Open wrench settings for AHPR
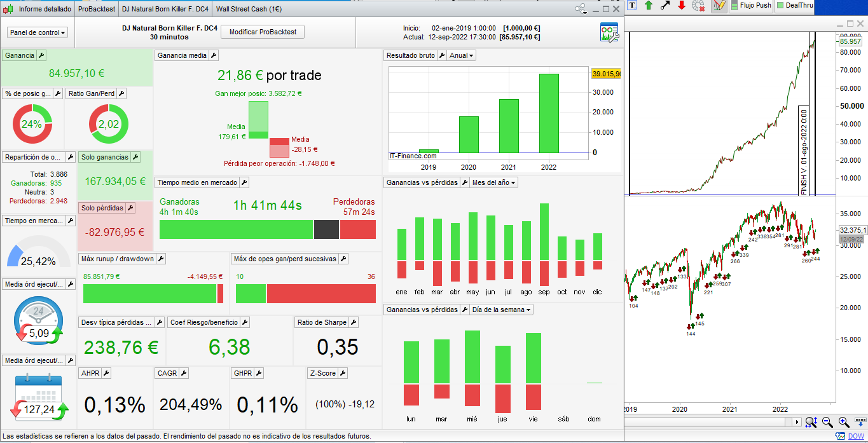868x443 pixels. coord(106,373)
